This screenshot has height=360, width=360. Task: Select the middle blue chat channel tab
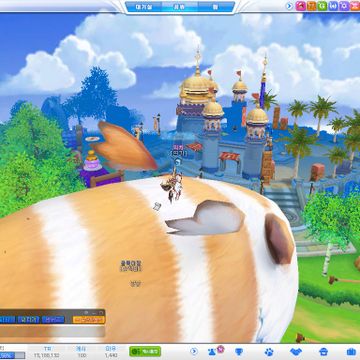point(28,320)
